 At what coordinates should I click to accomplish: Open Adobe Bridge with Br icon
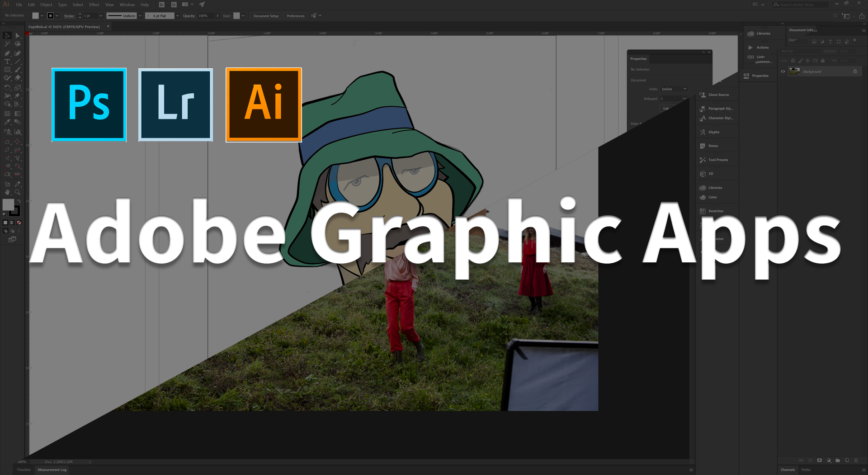(x=162, y=5)
